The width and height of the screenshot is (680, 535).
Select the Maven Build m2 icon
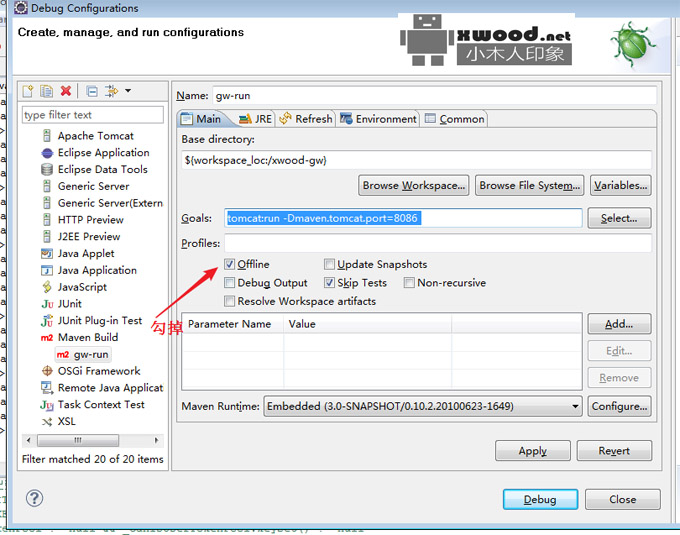[x=47, y=337]
